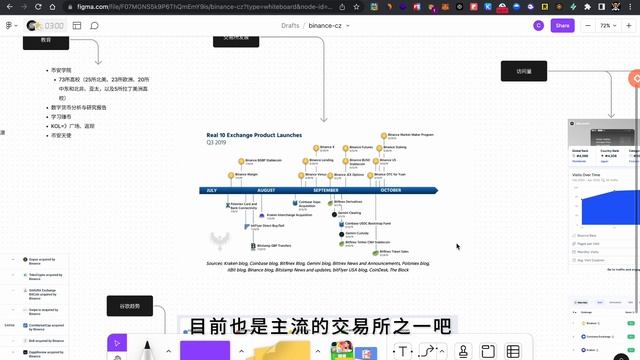Go to the browser home page
The height and width of the screenshot is (360, 640).
pos(52,7)
